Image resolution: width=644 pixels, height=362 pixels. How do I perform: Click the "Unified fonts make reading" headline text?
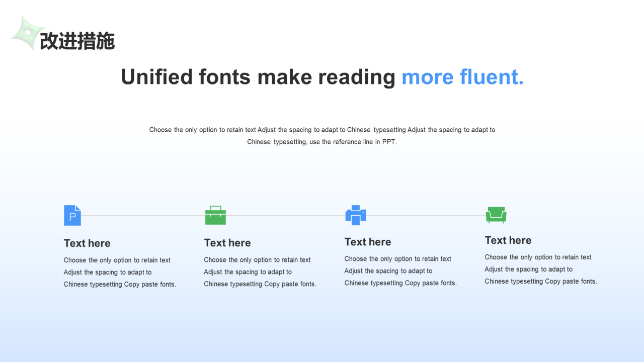pyautogui.click(x=258, y=77)
